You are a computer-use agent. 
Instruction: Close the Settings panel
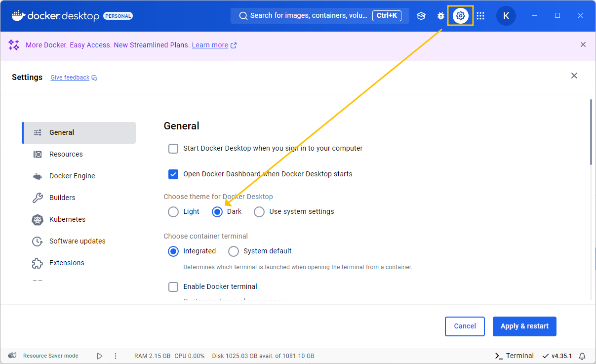(574, 76)
